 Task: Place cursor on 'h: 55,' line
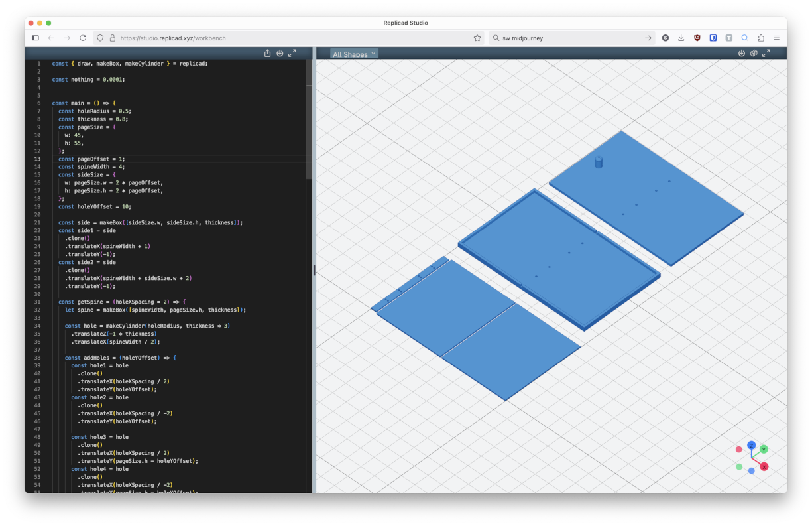coord(74,143)
